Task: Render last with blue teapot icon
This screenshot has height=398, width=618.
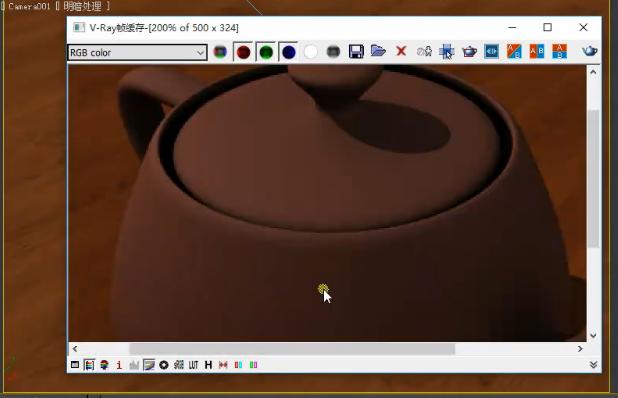Action: (590, 51)
